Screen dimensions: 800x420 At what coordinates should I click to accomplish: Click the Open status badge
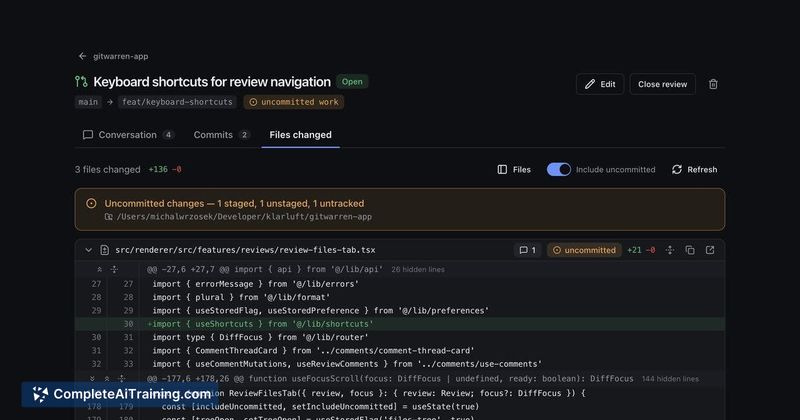coord(352,82)
